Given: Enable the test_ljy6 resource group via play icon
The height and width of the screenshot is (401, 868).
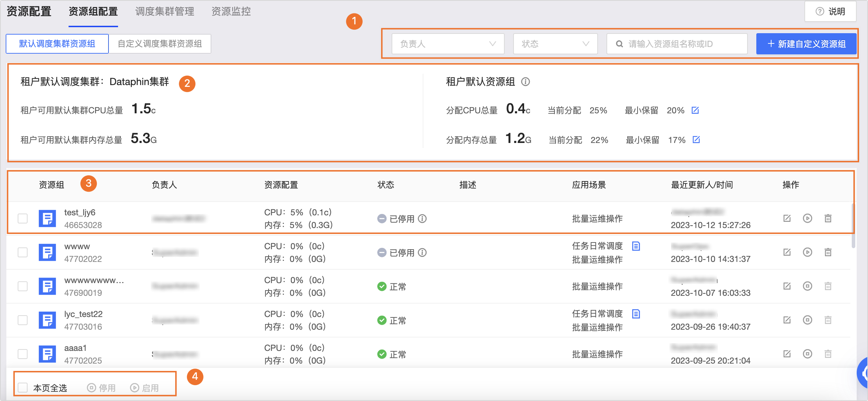Looking at the screenshot, I should (807, 218).
